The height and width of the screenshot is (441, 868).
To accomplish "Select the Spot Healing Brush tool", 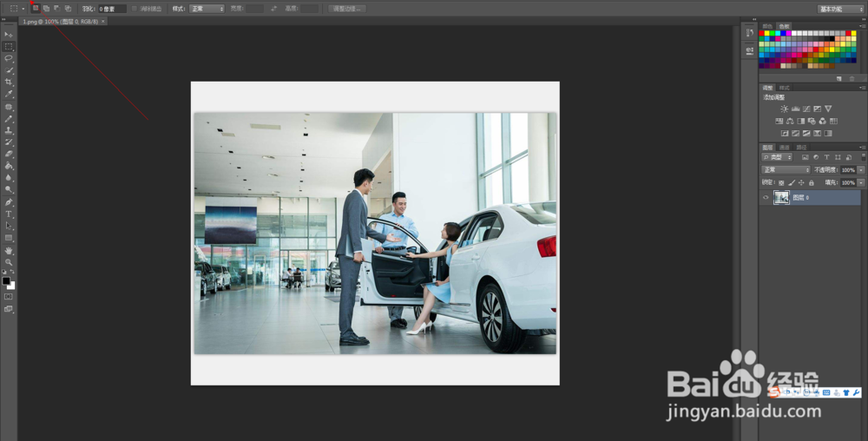I will [9, 107].
